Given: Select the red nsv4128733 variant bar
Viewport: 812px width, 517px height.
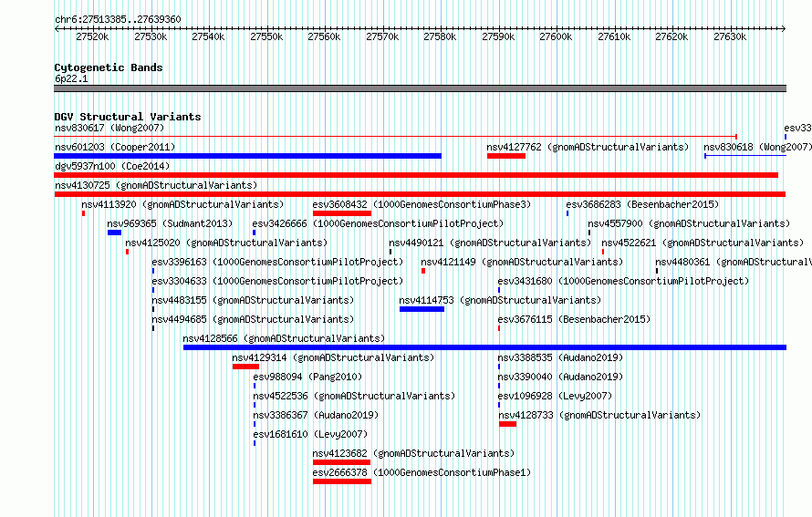Looking at the screenshot, I should (508, 424).
